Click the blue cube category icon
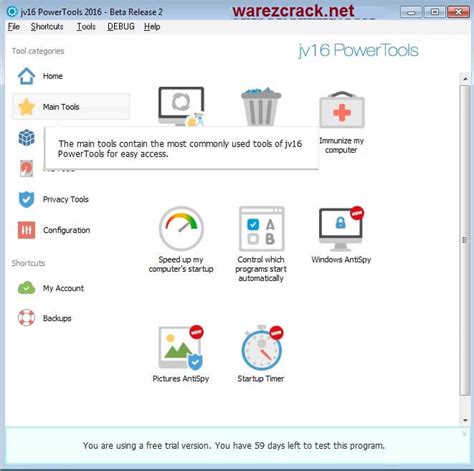Image resolution: width=474 pixels, height=471 pixels. point(26,138)
